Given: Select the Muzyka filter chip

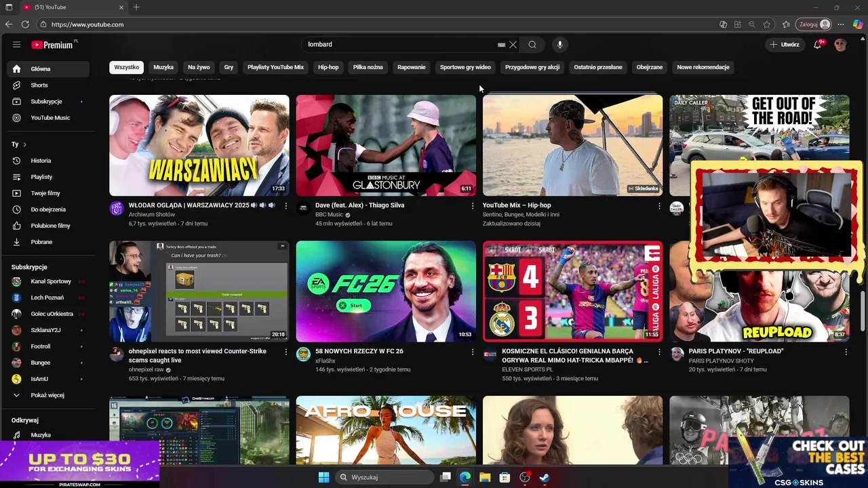Looking at the screenshot, I should pos(163,67).
